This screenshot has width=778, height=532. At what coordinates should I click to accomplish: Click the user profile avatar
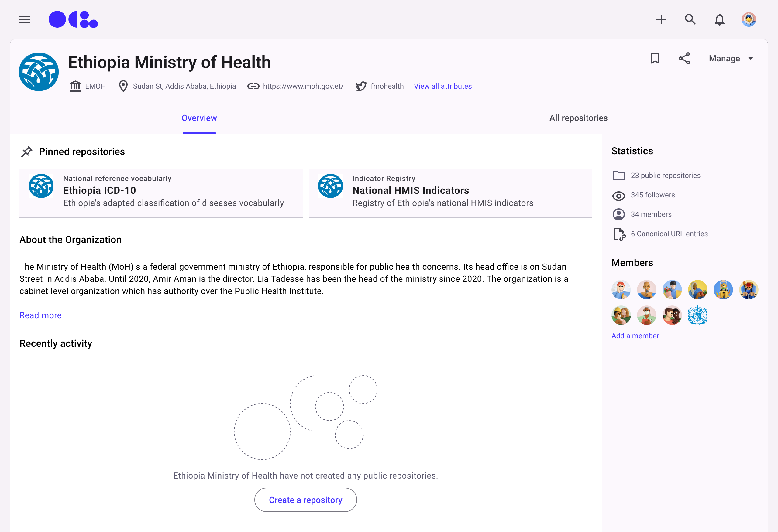[x=749, y=19]
